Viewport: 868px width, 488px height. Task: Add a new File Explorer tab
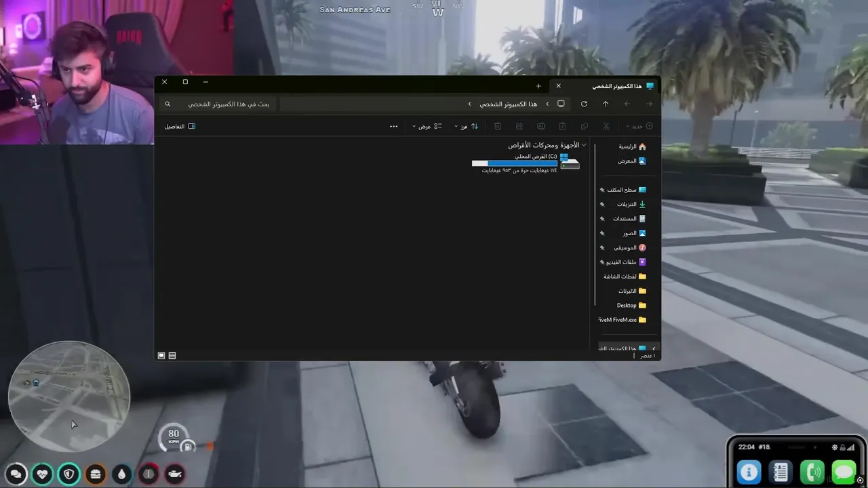pos(538,86)
